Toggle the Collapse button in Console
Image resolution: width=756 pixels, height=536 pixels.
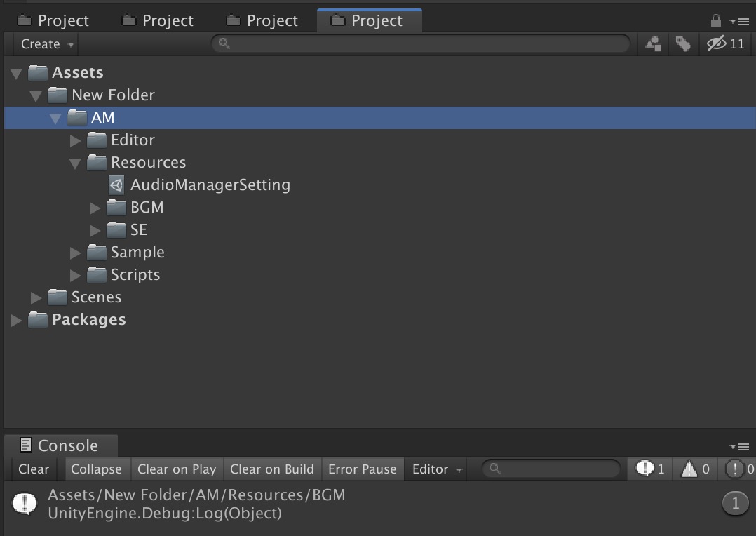(96, 469)
